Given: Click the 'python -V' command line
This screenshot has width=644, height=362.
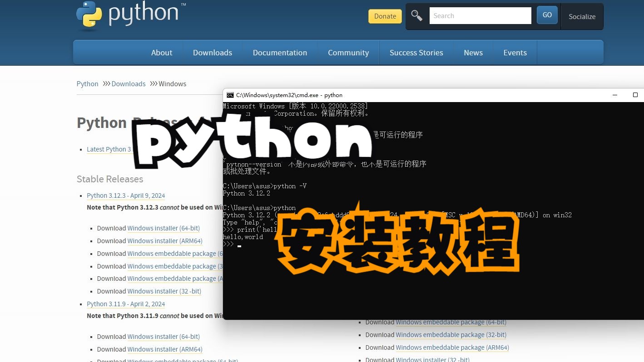Looking at the screenshot, I should [265, 186].
